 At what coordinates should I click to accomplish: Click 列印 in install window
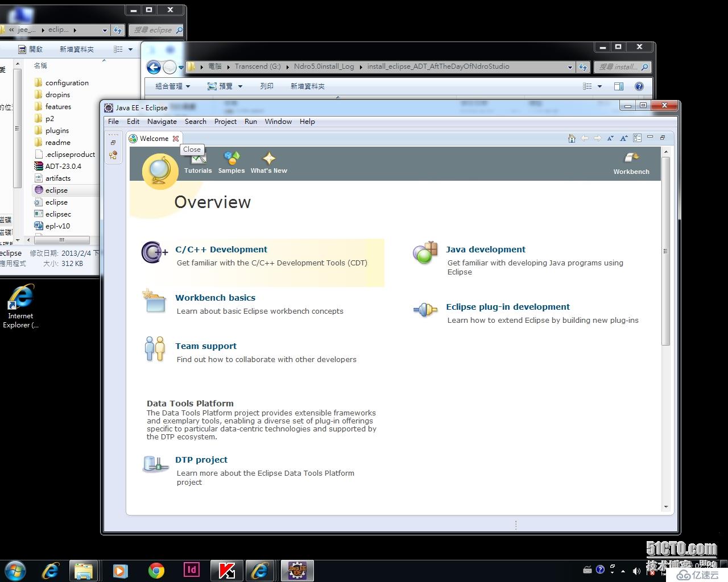(266, 86)
